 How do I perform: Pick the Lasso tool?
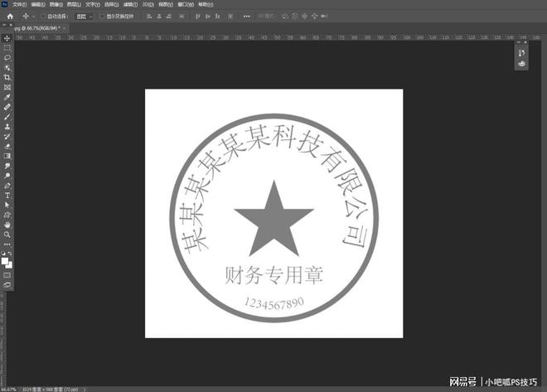[7, 58]
